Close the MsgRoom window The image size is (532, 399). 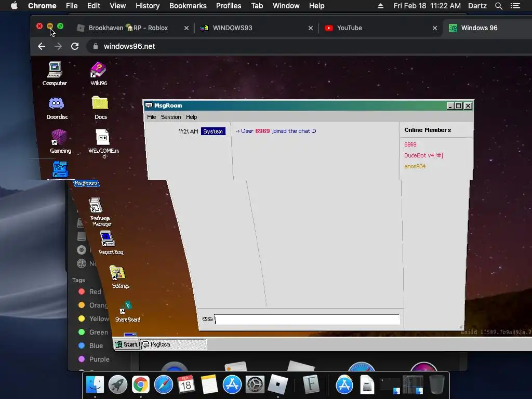(468, 106)
